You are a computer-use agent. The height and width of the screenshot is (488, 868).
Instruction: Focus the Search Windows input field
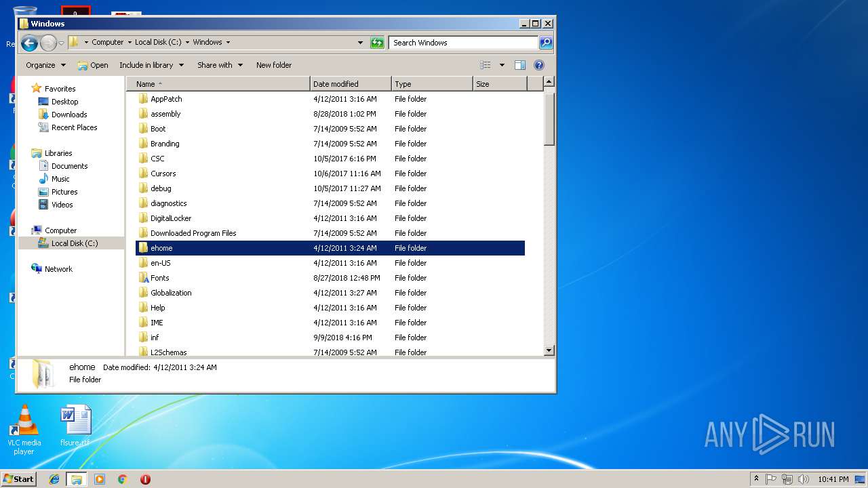pos(464,43)
